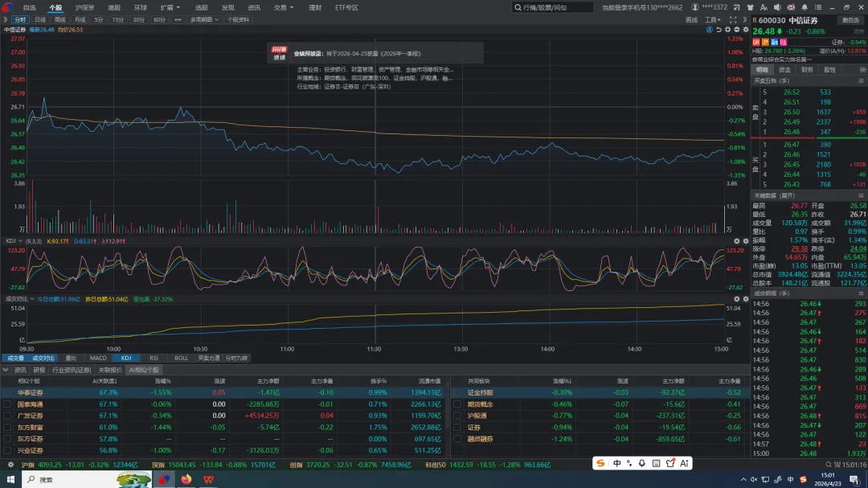Open the skin theme shirt icon
Viewport: 868px width, 488px height.
[x=750, y=7]
